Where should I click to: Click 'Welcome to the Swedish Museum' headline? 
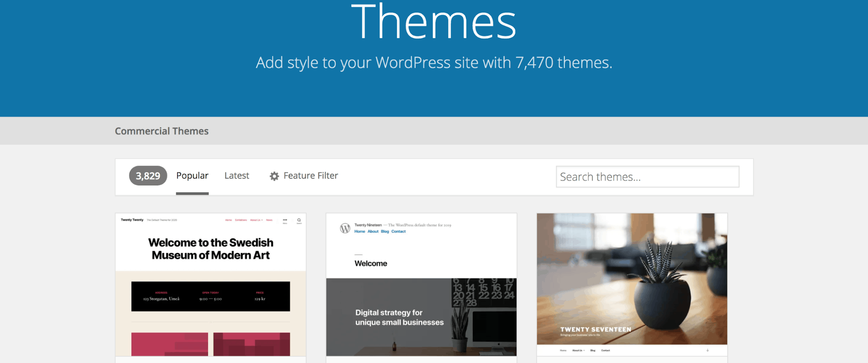(x=211, y=249)
